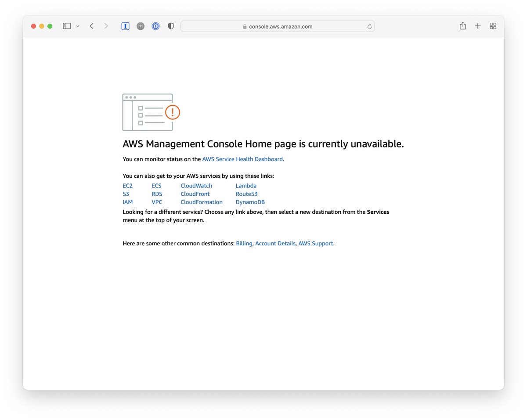Go to the AWS Support link

click(x=316, y=244)
